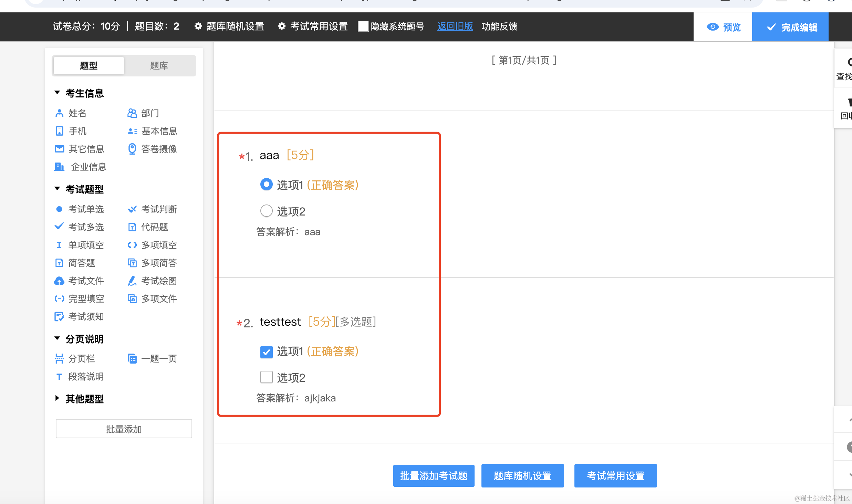The width and height of the screenshot is (852, 504).
Task: Insert a 分页栏 page break
Action: click(x=75, y=358)
